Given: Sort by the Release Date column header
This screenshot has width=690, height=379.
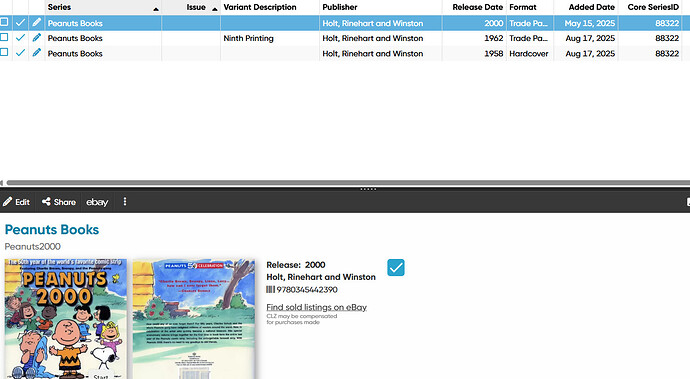Looking at the screenshot, I should tap(477, 7).
